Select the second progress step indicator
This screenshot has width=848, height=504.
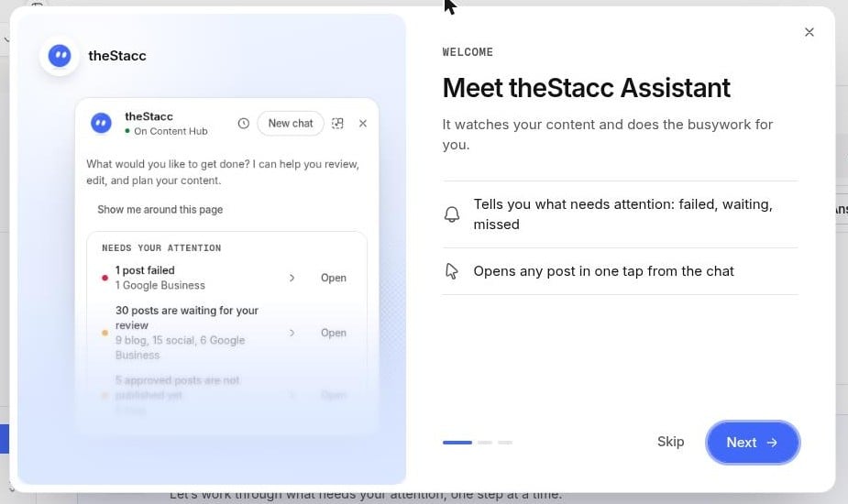tap(485, 443)
